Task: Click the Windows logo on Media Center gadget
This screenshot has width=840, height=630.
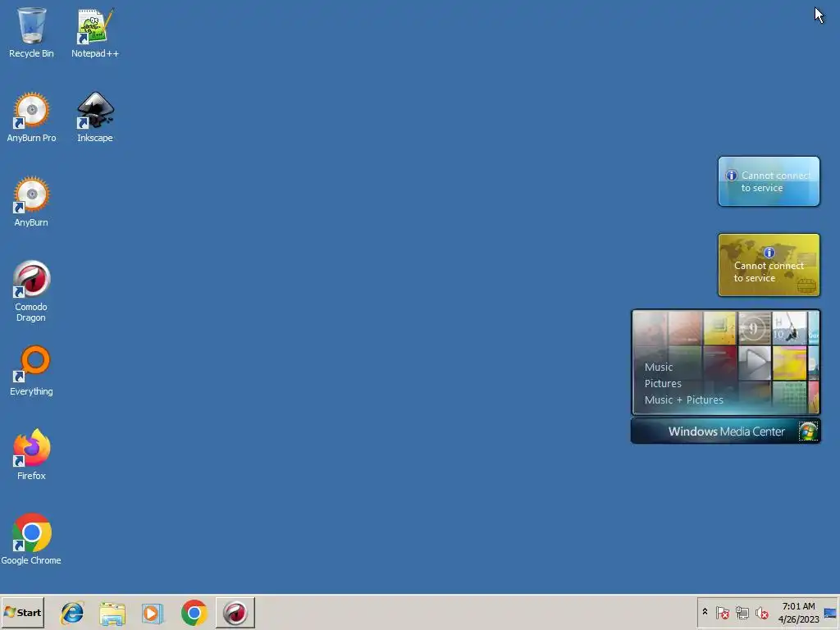Action: click(x=808, y=431)
